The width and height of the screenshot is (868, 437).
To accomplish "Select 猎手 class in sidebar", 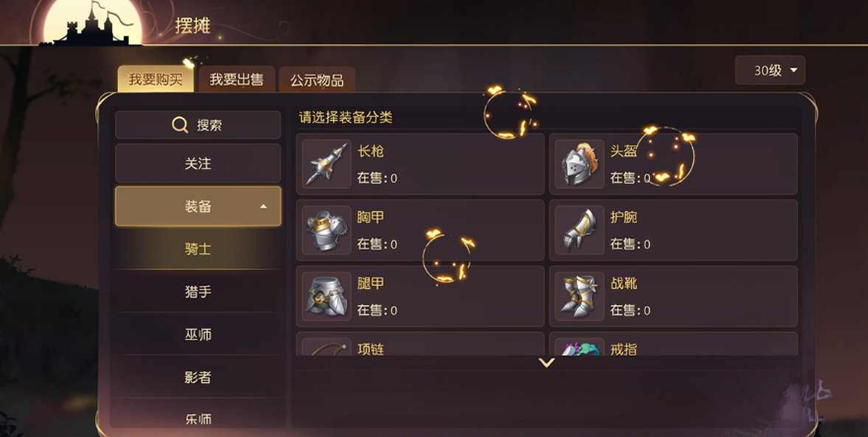I will pos(199,292).
